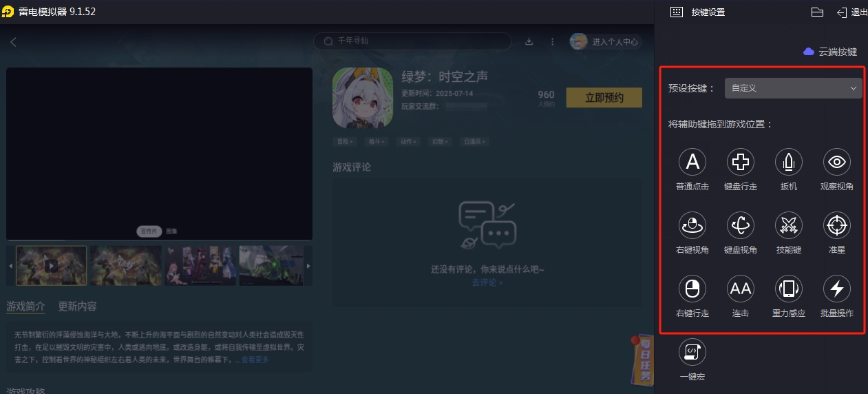Screen dimensions: 868x394
Task: Click the thumbnail strip left arrow
Action: [10, 266]
